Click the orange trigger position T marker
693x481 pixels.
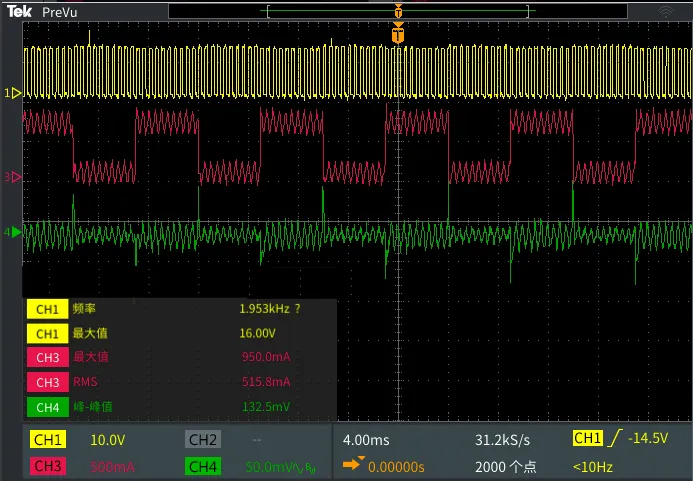tap(398, 33)
